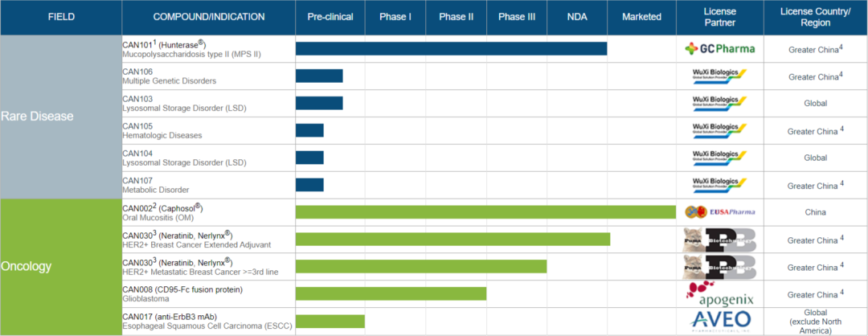
Task: Click the EUSA Pharma logo
Action: [x=719, y=212]
